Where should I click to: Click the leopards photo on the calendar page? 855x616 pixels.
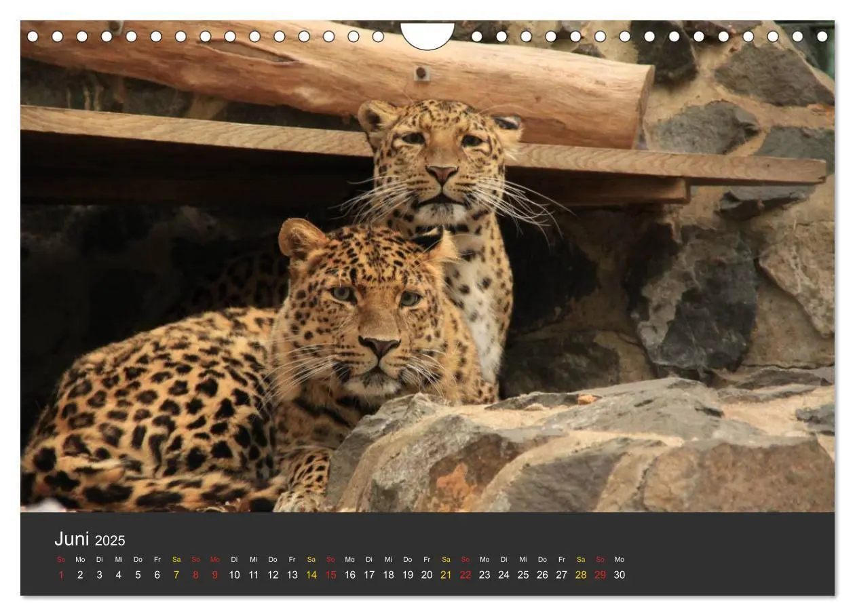coord(427,266)
